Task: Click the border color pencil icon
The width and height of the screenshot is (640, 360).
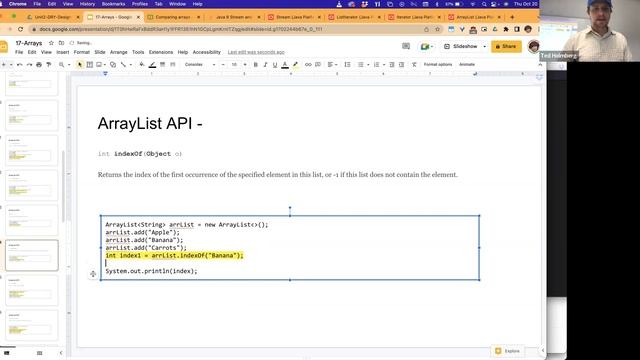Action: [152, 64]
